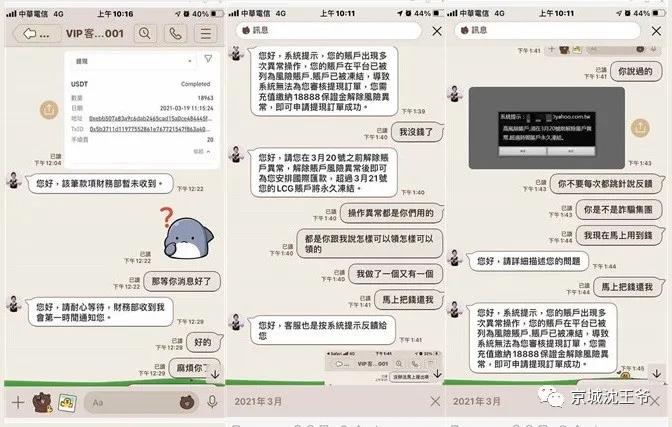Select message 請詳細描述您的問題
Screen dimensions: 672x427
[x=528, y=261]
